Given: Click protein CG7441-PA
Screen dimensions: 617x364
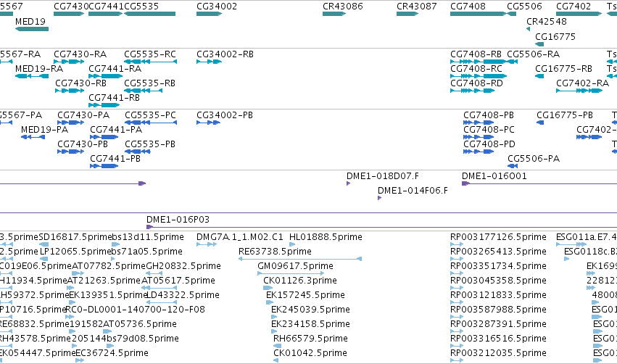Looking at the screenshot, I should pyautogui.click(x=104, y=137).
